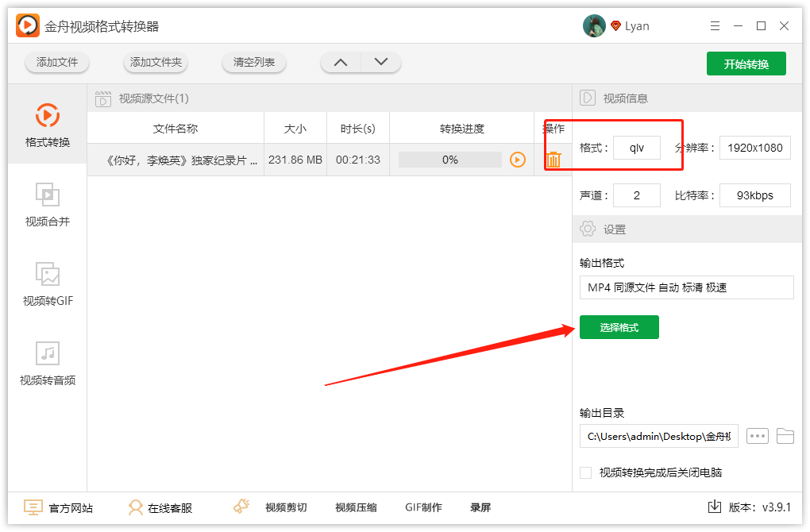Click the green 开始转换 button

pos(746,64)
